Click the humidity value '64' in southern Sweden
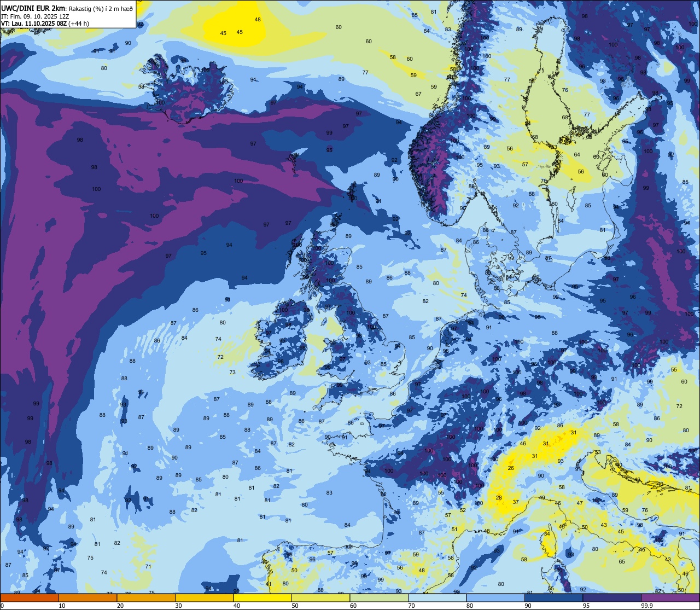The image size is (700, 610). [577, 155]
